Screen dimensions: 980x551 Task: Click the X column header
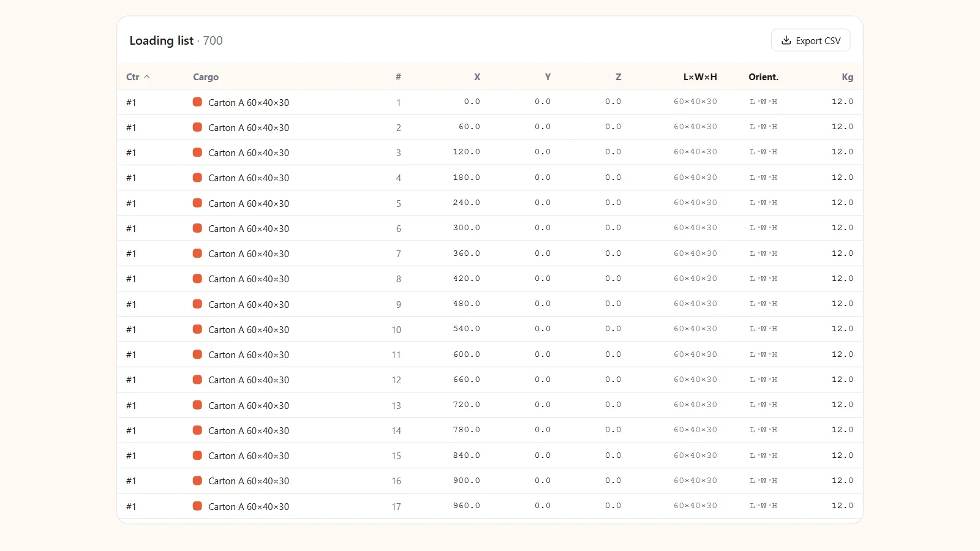click(x=477, y=77)
